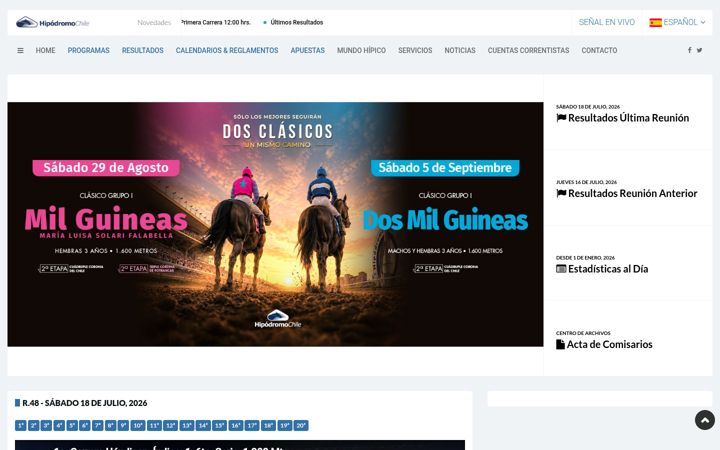Screen dimensions: 720x450
Task: Open the NOTICIAS menu
Action: coord(460,51)
